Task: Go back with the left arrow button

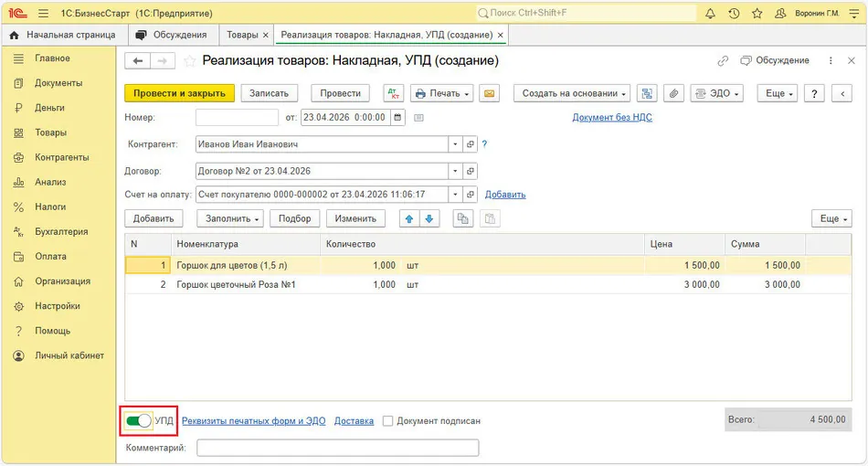Action: [x=138, y=61]
